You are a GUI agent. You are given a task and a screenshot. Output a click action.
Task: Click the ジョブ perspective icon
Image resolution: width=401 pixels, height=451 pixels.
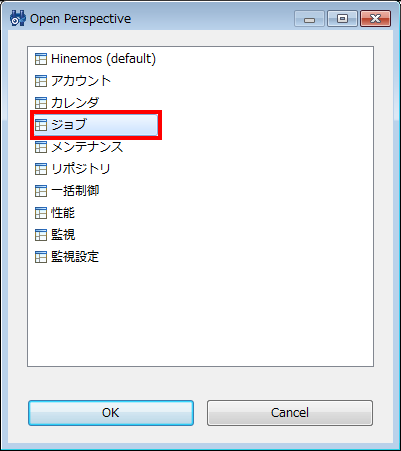pyautogui.click(x=41, y=125)
